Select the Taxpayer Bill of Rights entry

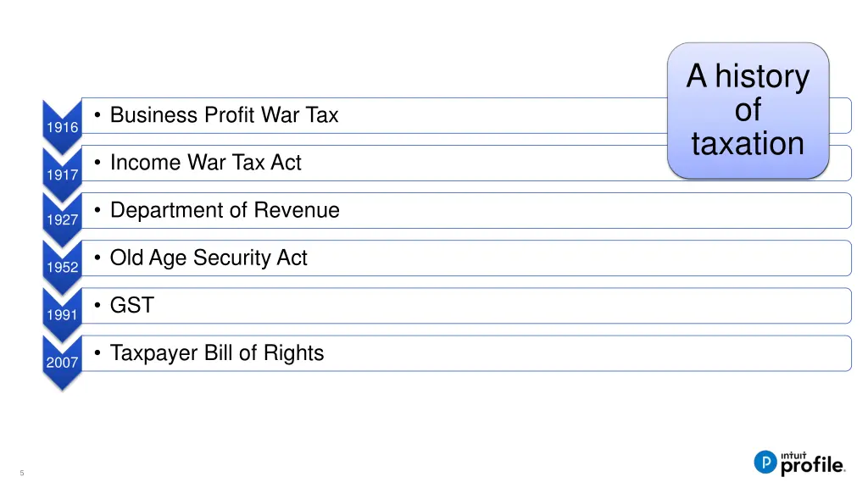[217, 352]
